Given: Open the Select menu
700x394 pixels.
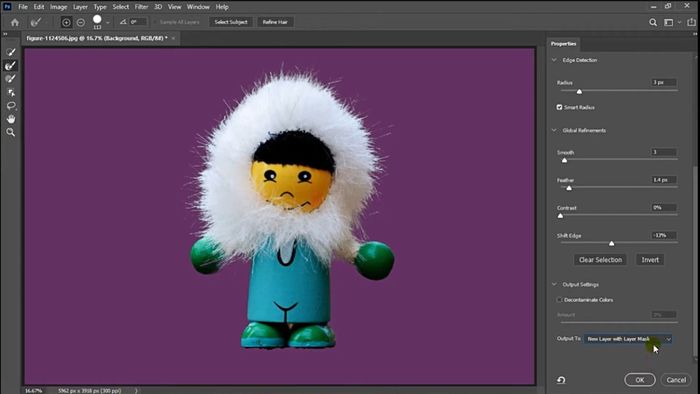Looking at the screenshot, I should [x=121, y=7].
